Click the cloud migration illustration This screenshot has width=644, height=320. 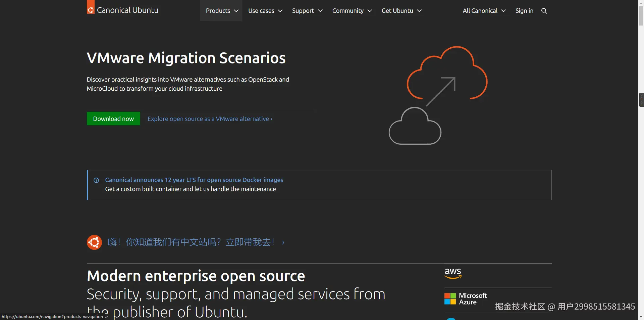[x=438, y=95]
